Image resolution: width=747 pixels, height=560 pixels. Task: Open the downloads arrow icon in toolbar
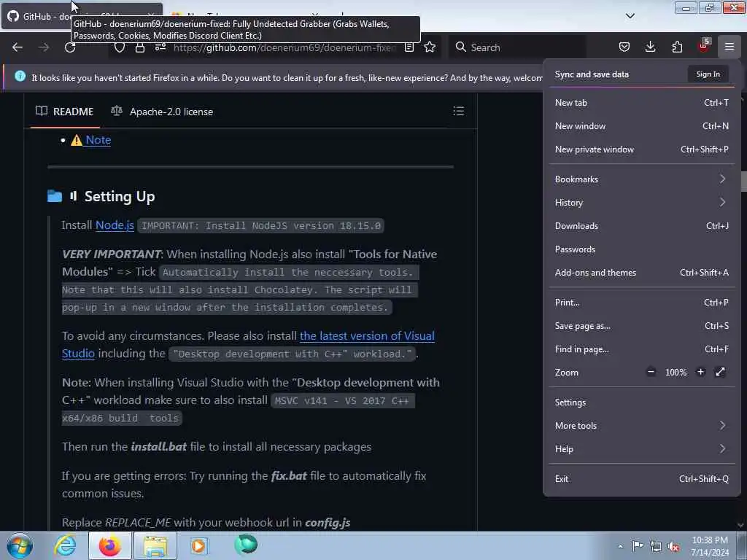(x=650, y=47)
